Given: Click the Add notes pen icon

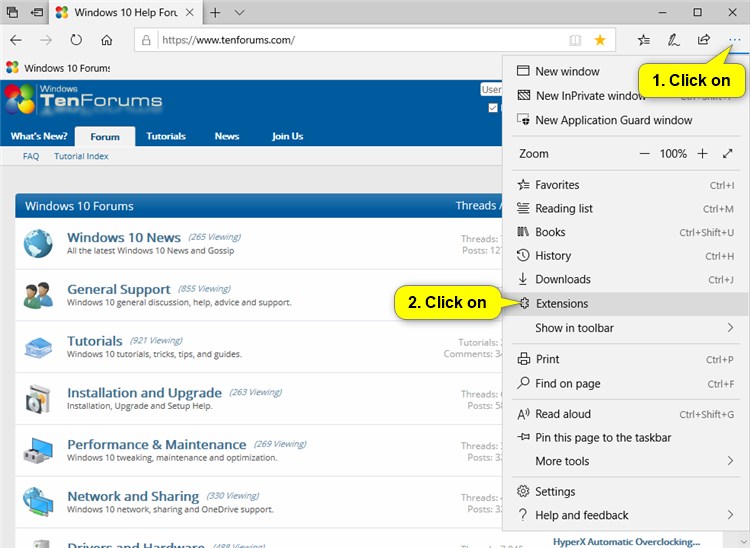Looking at the screenshot, I should click(673, 40).
